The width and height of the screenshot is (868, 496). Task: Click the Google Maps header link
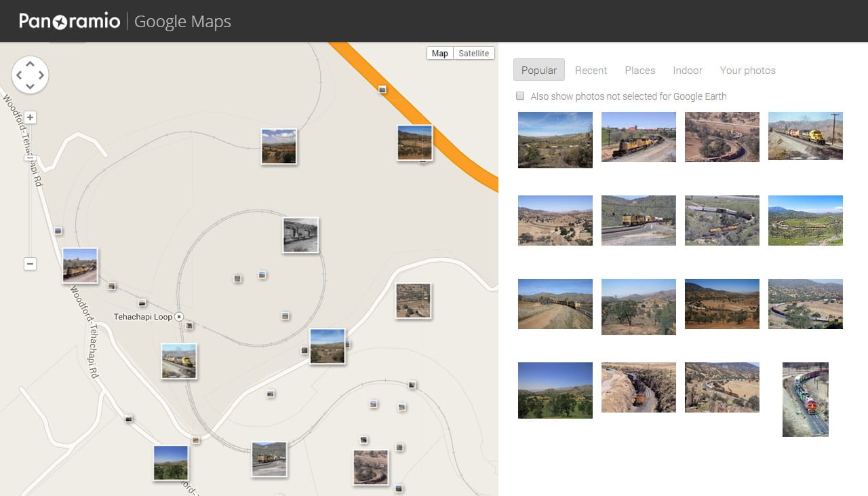tap(182, 21)
